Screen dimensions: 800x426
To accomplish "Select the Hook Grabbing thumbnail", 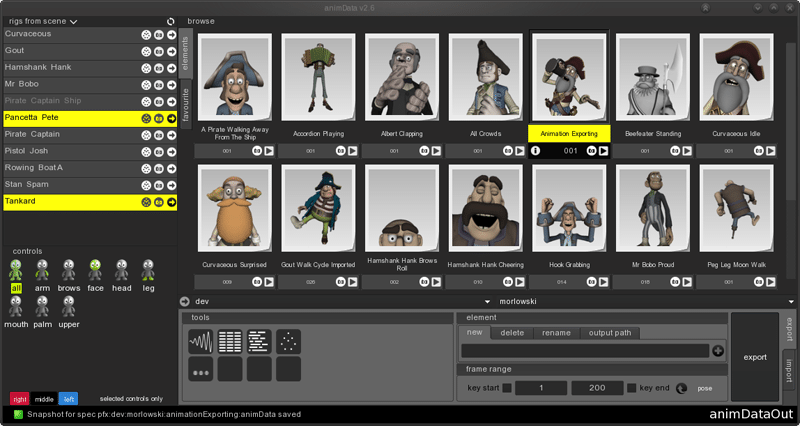I will (x=569, y=210).
